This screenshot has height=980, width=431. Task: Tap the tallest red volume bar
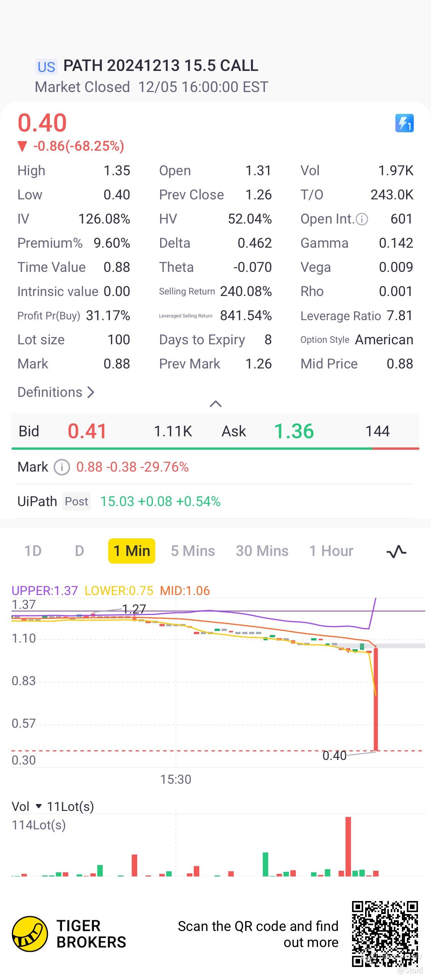coord(348,847)
